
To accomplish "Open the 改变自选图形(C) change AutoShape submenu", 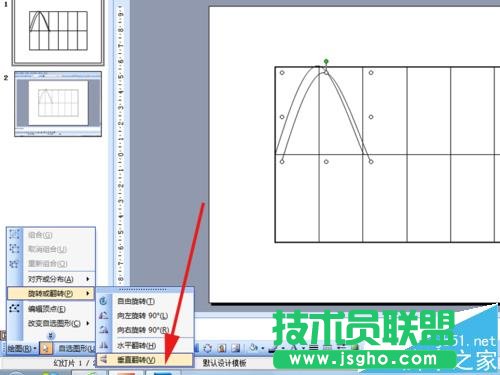I will [51, 323].
